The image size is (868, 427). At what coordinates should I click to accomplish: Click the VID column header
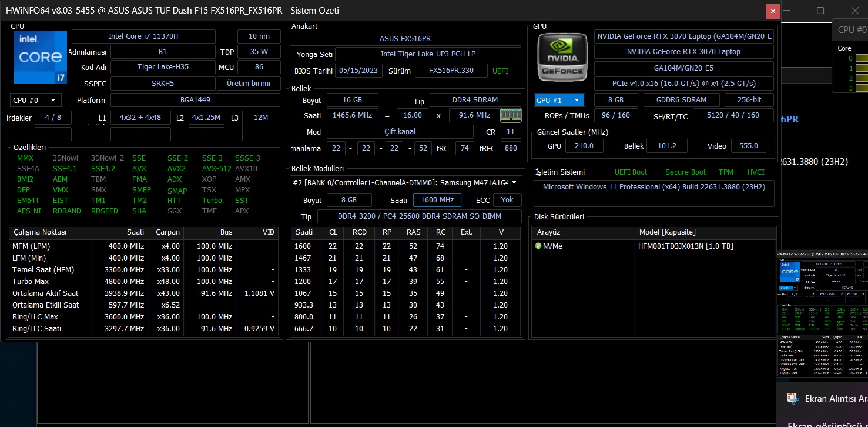point(257,232)
